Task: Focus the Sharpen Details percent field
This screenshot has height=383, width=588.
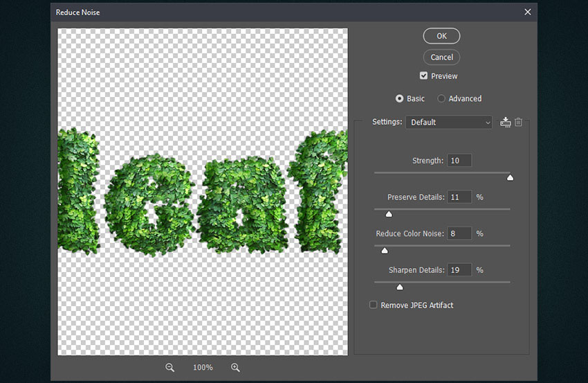Action: 459,270
